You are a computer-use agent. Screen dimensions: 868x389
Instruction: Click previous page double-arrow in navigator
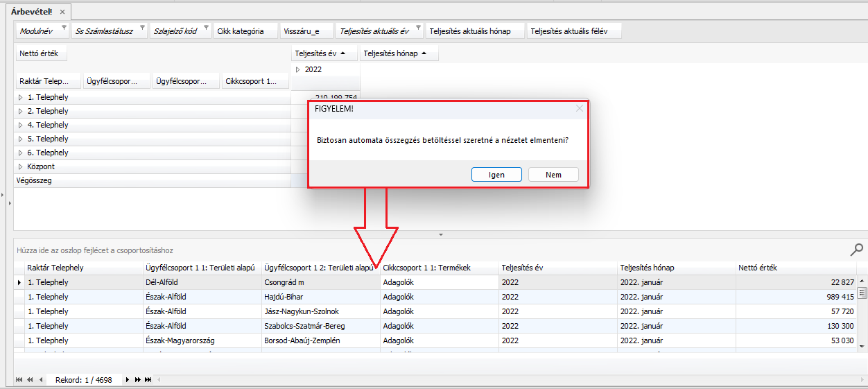29,380
